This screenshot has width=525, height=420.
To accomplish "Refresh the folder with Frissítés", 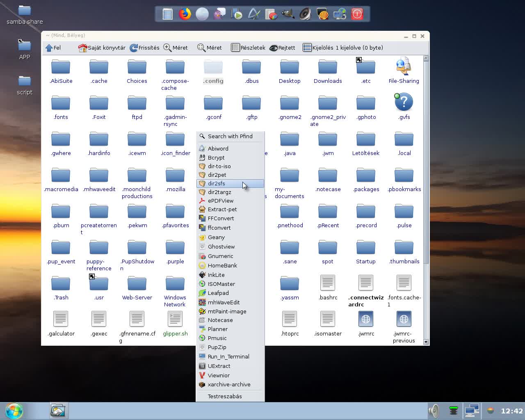I will coord(144,48).
